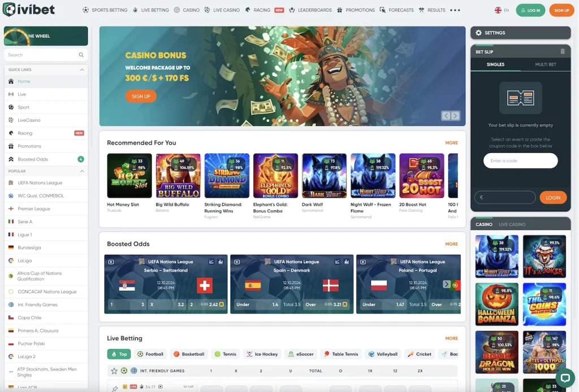Open Hot Money Slot game thumbnail
The height and width of the screenshot is (392, 579).
pyautogui.click(x=129, y=176)
